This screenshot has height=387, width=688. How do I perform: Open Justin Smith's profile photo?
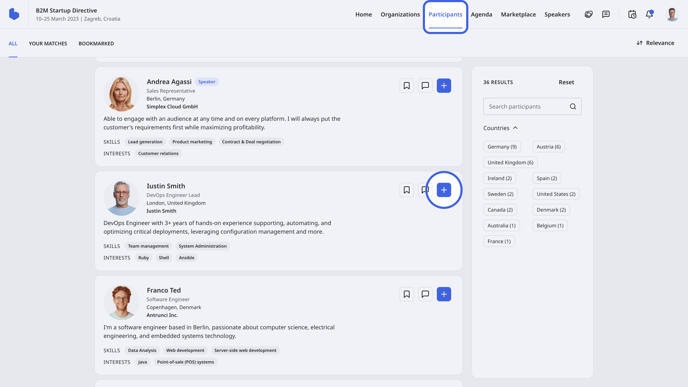coord(121,198)
